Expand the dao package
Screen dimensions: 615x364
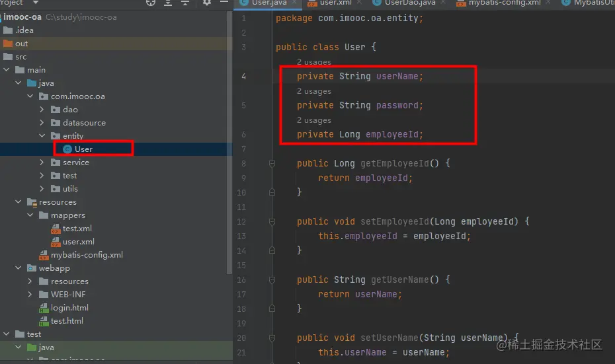(42, 109)
